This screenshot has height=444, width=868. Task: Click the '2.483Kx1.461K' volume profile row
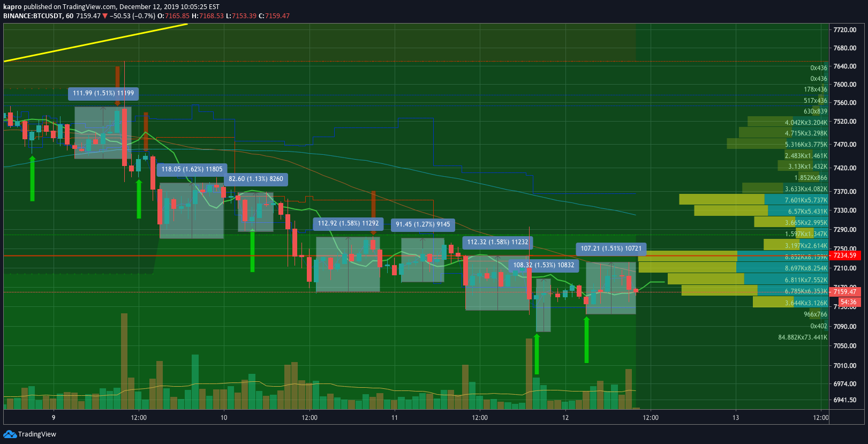pos(806,156)
